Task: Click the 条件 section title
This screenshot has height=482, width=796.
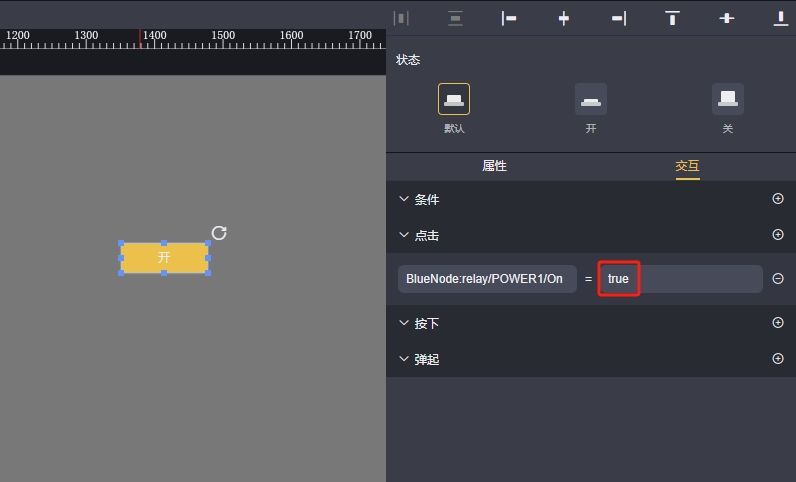Action: [427, 200]
